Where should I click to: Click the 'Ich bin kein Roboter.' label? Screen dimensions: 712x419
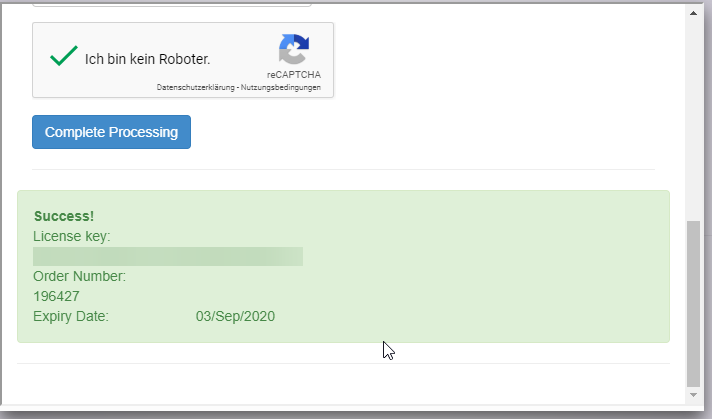(x=147, y=59)
